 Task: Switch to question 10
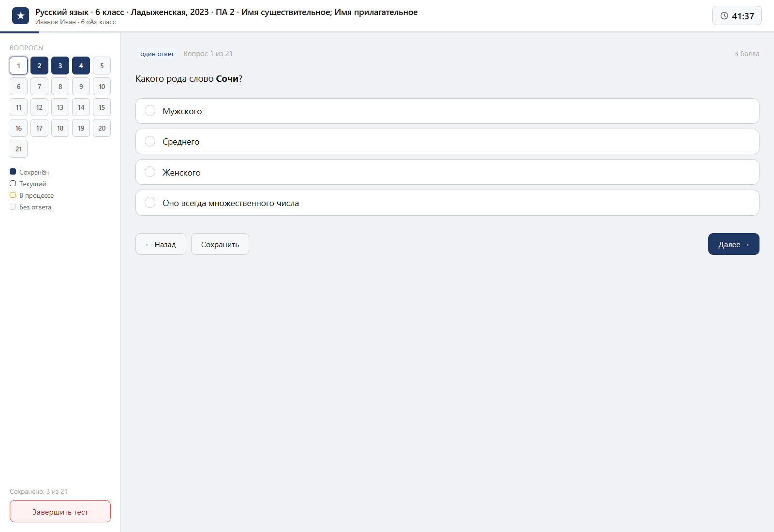[102, 87]
